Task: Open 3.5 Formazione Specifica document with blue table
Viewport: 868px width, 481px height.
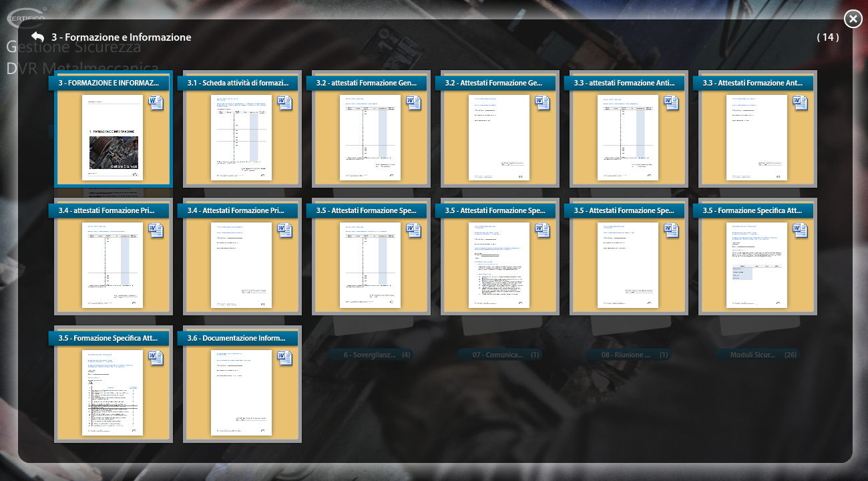Action: tap(756, 265)
